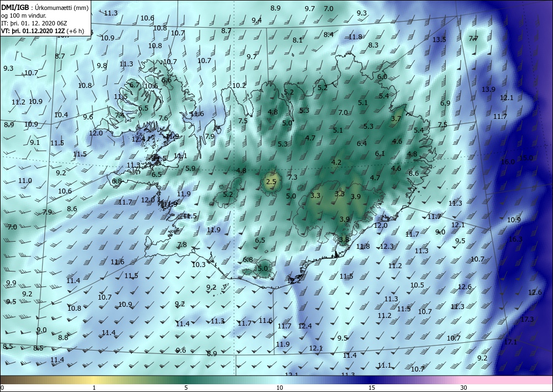
Task: Click the map value "10.4"
Action: pyautogui.click(x=61, y=114)
